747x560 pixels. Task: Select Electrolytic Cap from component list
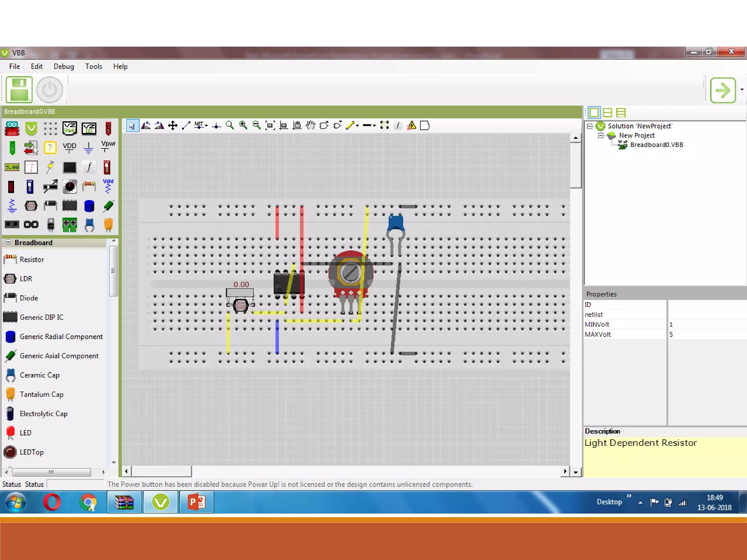tap(43, 414)
